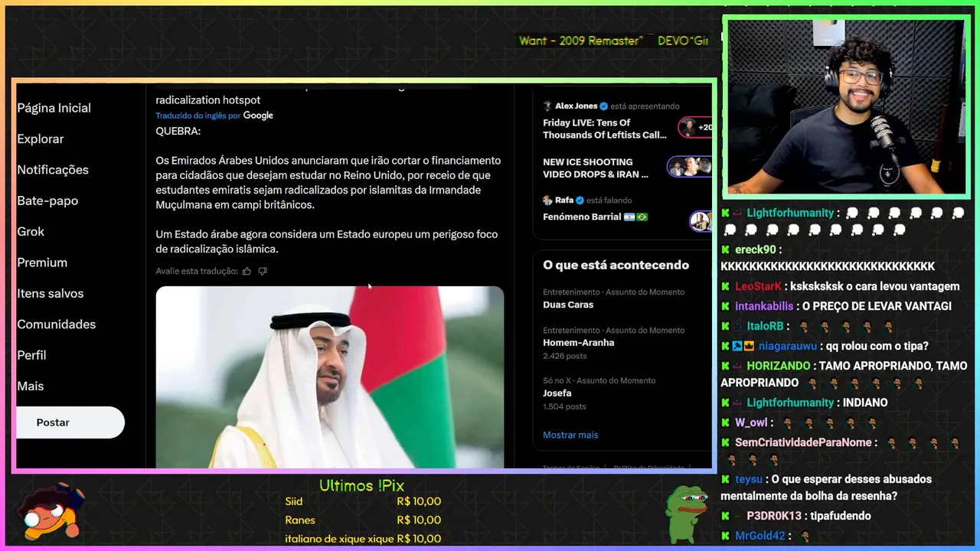This screenshot has width=980, height=551.
Task: Click 'italiano de xique xique' Pix row
Action: pos(363,538)
